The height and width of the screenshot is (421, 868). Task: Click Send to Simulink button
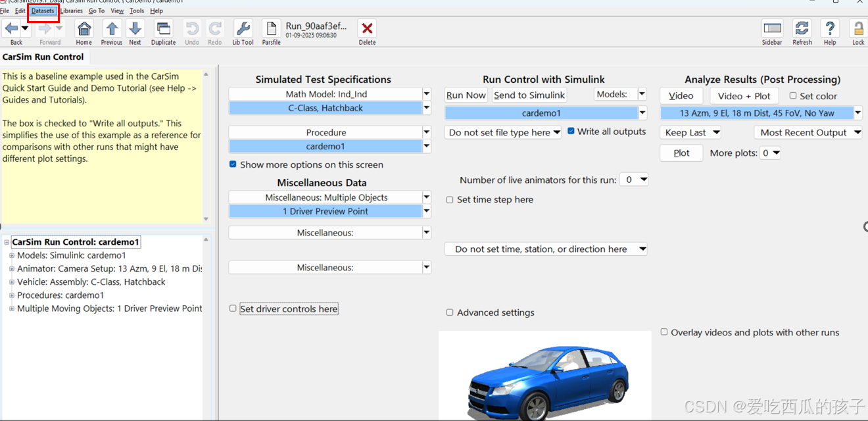click(x=529, y=95)
